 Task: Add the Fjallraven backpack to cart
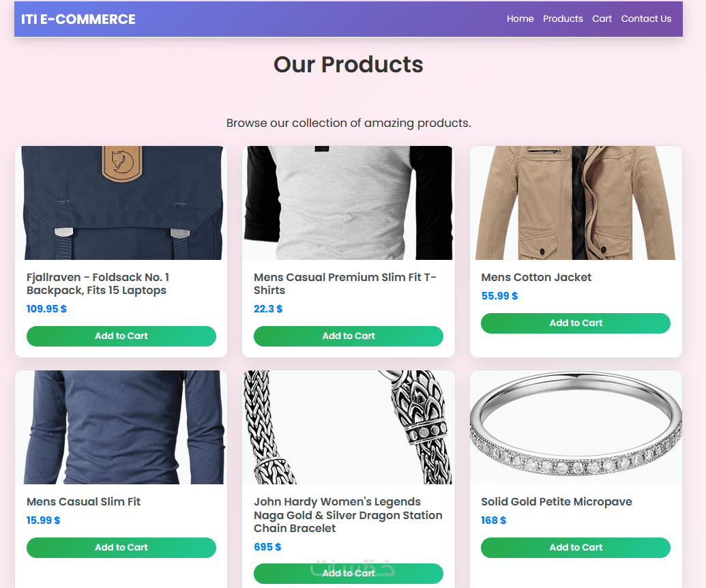pos(121,336)
